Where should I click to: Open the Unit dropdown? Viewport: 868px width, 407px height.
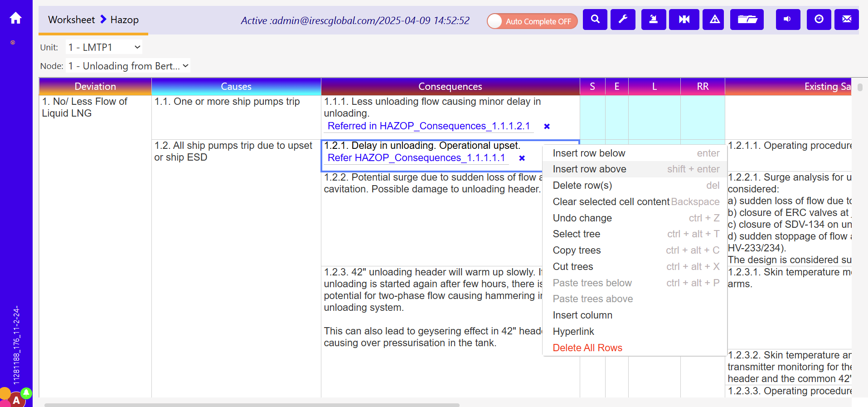(x=104, y=47)
